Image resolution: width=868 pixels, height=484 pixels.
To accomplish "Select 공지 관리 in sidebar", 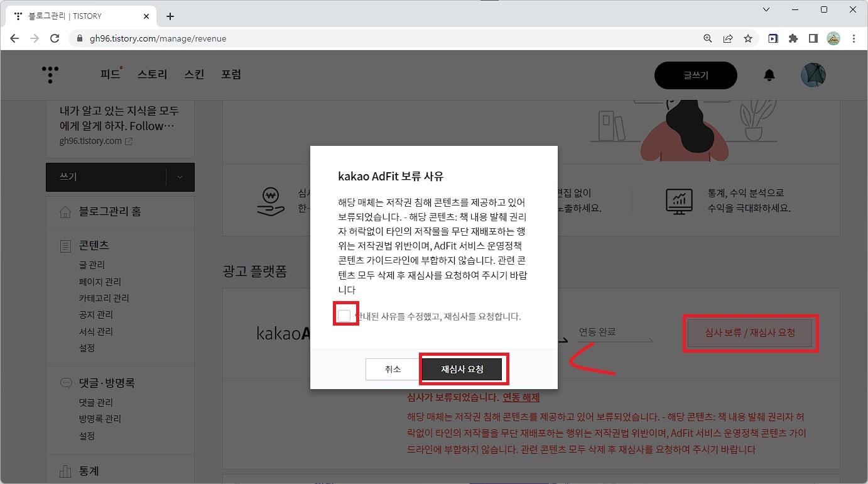I will (x=96, y=315).
